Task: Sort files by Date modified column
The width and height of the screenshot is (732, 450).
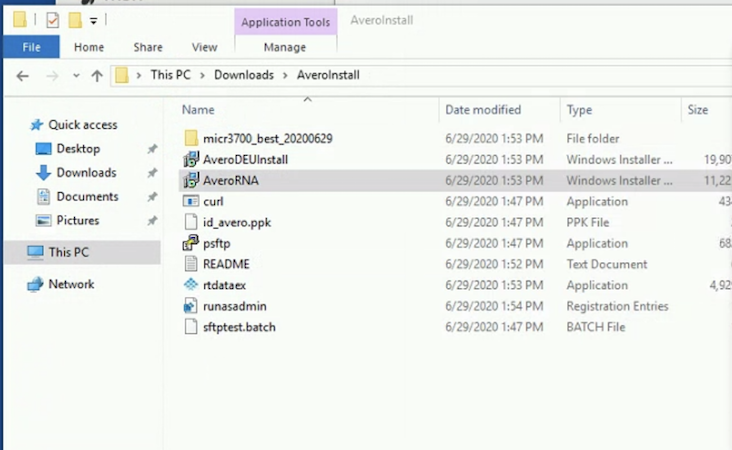Action: [483, 110]
